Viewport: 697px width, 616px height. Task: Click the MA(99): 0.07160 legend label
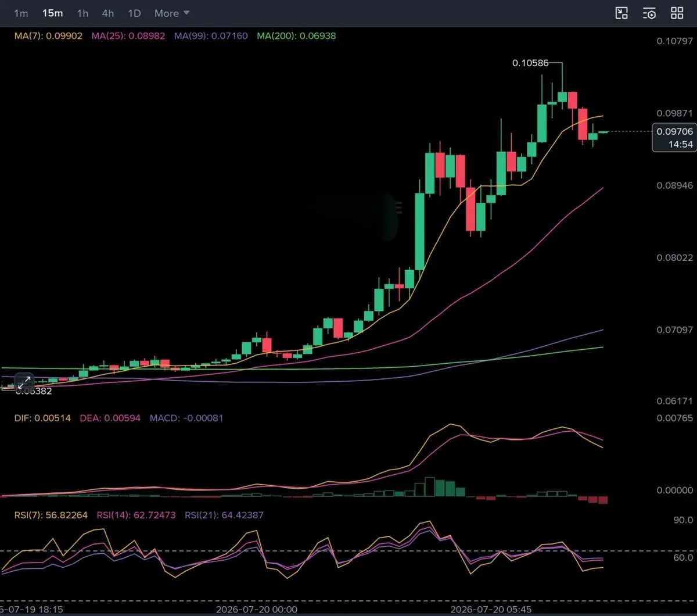(x=211, y=36)
